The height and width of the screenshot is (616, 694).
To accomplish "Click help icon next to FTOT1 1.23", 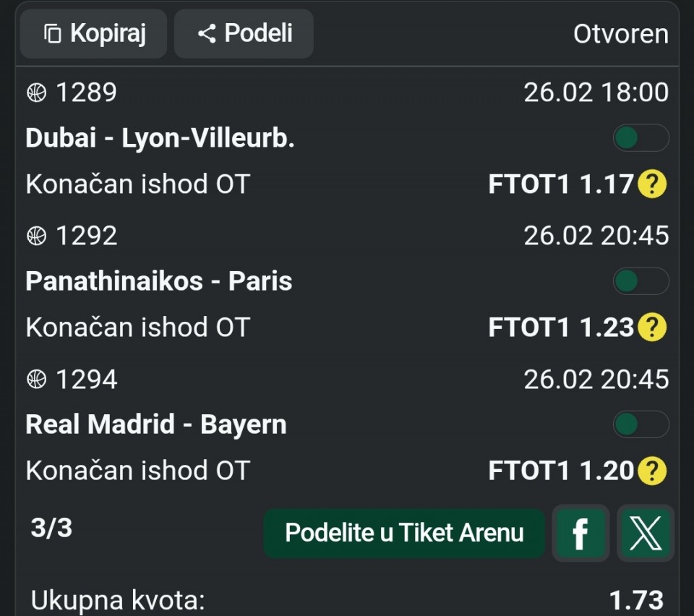I will 652,328.
